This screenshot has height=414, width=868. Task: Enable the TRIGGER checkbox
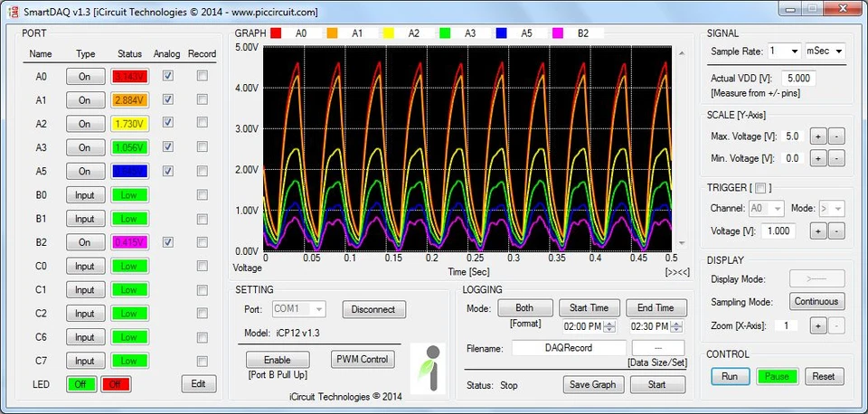coord(760,188)
